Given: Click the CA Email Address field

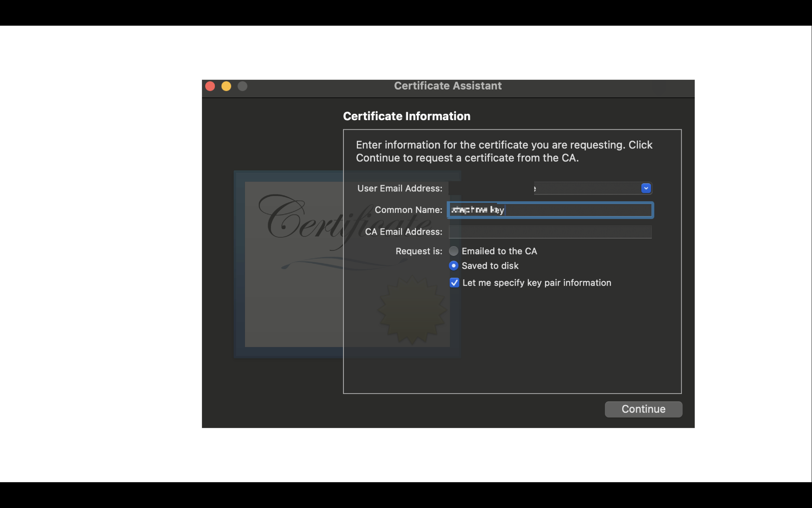Looking at the screenshot, I should coord(550,232).
